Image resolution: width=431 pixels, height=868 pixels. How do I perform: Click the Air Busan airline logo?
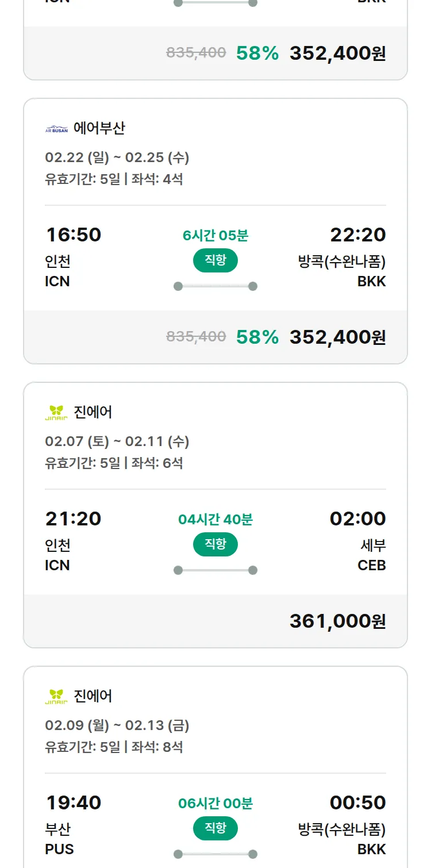tap(56, 129)
